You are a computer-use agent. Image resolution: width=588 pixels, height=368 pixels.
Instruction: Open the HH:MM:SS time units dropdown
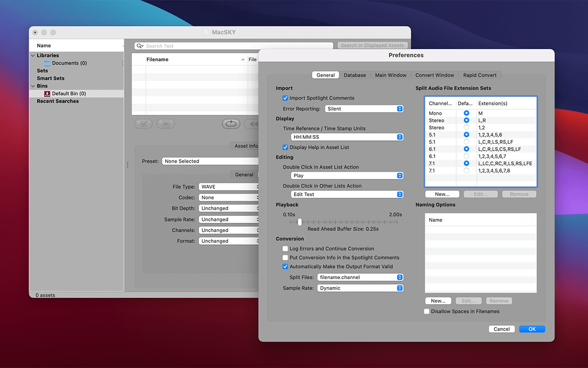(347, 137)
